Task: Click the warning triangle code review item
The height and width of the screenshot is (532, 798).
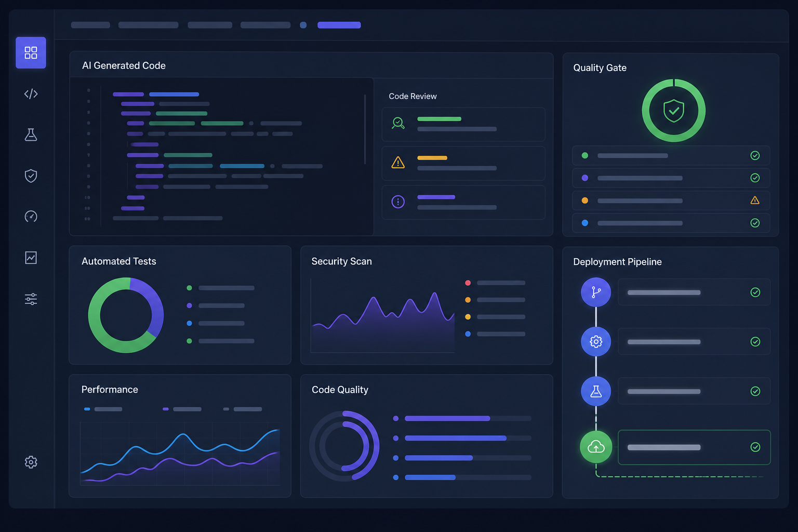Action: coord(463,163)
